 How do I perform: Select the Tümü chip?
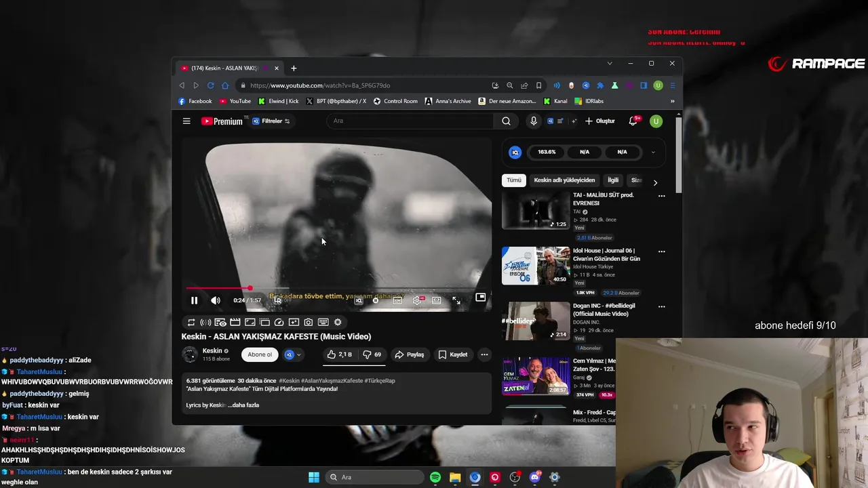pyautogui.click(x=514, y=180)
